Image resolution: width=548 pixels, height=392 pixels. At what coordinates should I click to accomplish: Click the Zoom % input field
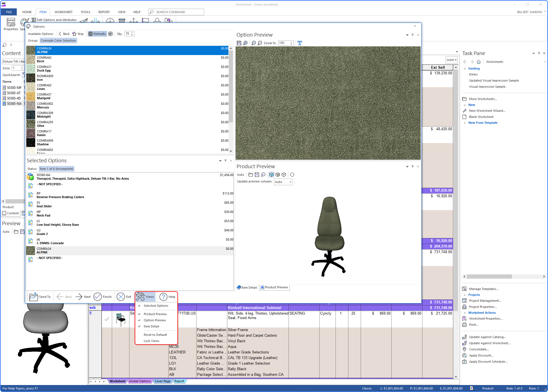point(284,43)
